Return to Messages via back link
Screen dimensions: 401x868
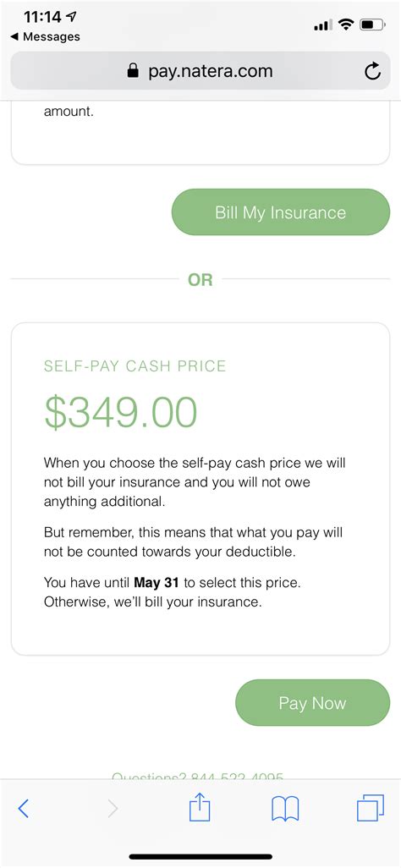(46, 36)
